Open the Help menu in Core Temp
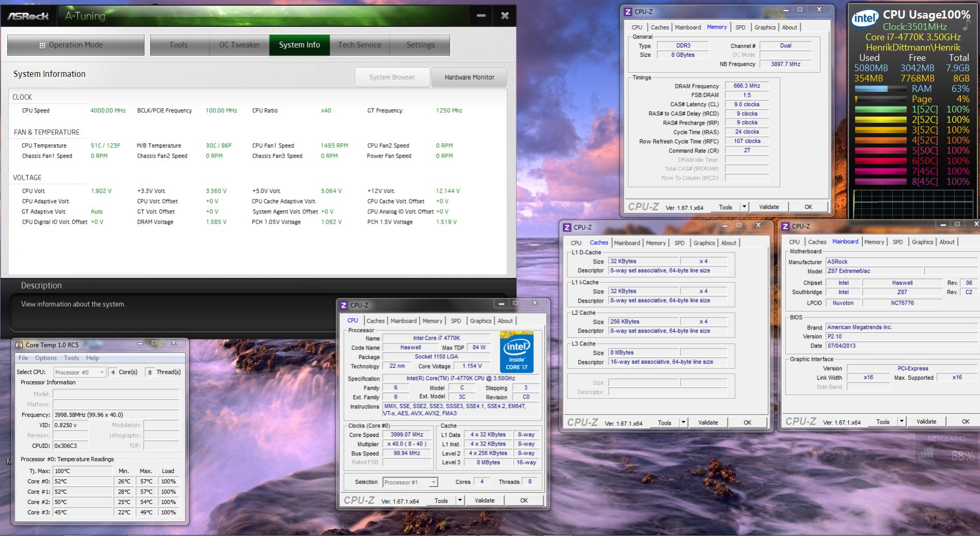This screenshot has width=980, height=536. click(x=92, y=358)
